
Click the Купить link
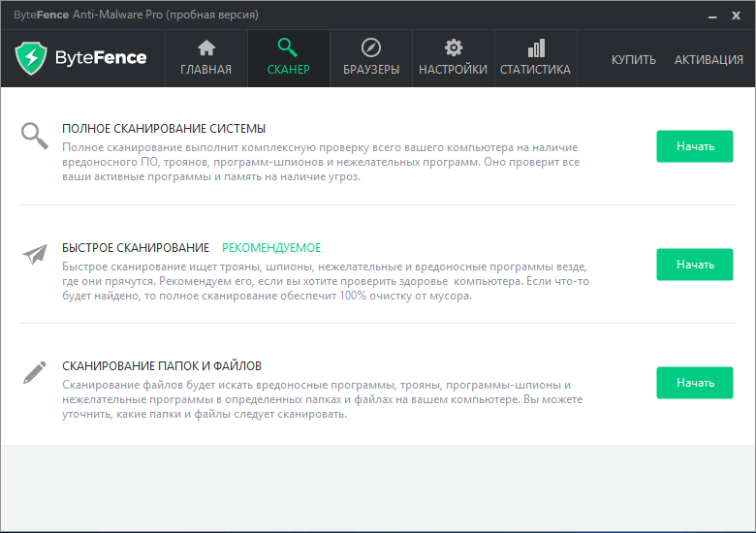[633, 59]
